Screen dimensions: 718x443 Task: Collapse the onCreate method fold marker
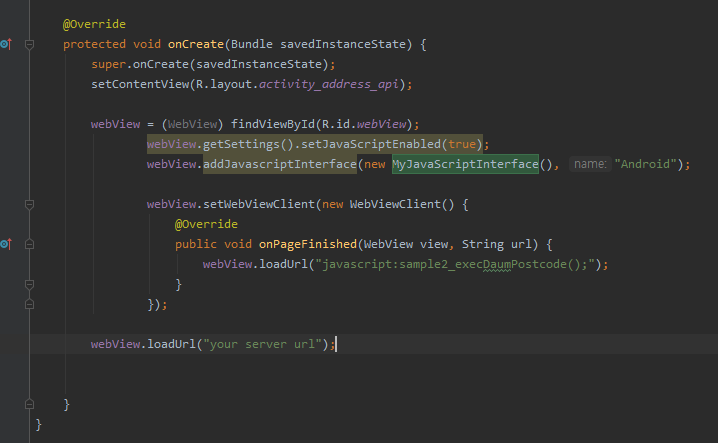point(29,44)
